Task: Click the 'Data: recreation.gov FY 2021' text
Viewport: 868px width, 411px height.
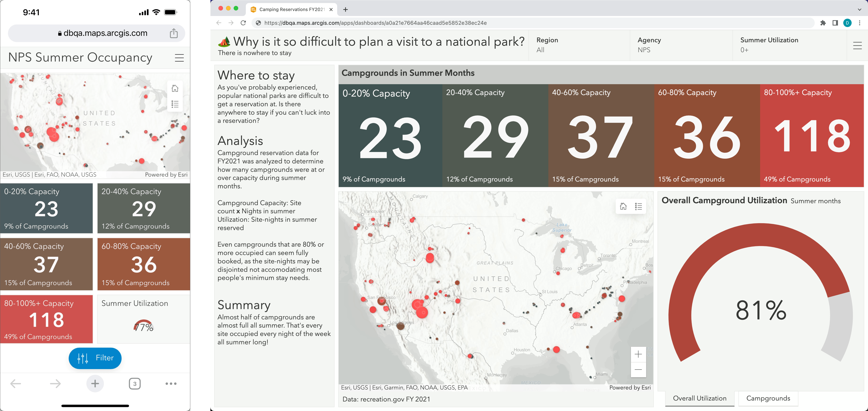Action: (x=386, y=399)
